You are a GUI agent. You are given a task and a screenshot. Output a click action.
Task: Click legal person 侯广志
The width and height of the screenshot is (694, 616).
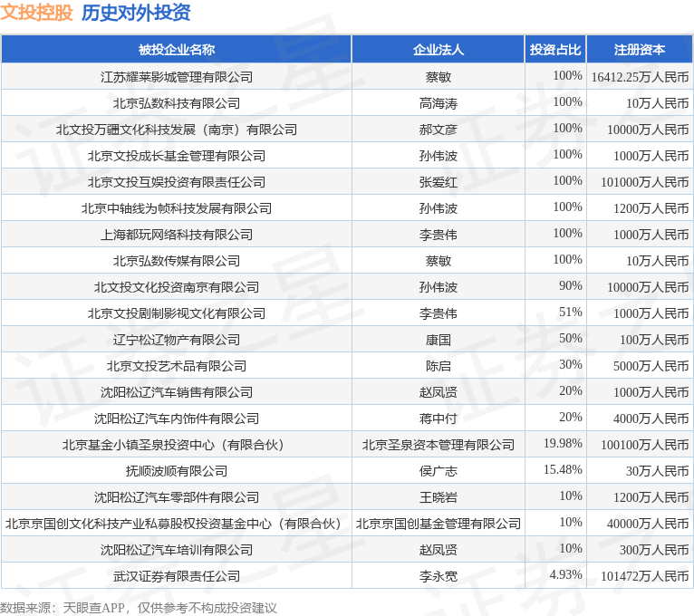(439, 471)
